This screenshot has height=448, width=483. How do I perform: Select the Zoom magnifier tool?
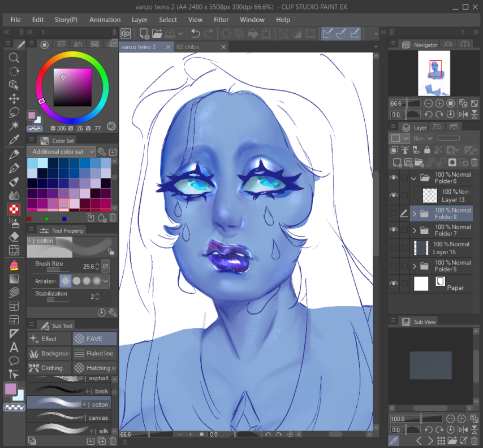[x=14, y=58]
